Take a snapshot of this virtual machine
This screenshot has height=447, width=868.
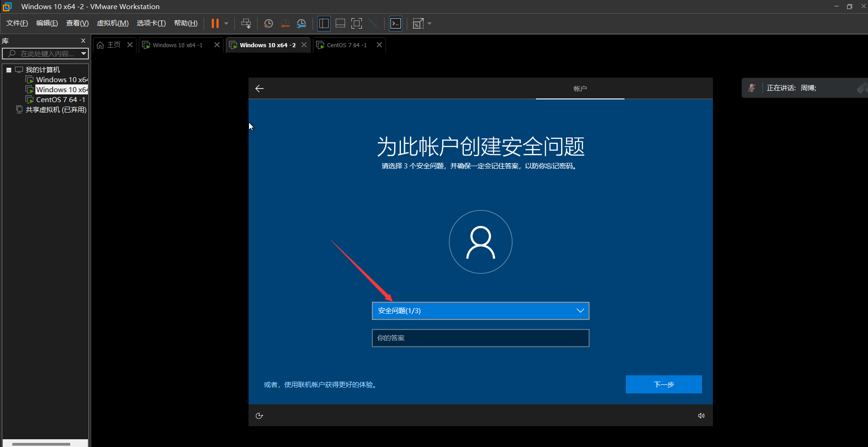click(x=268, y=23)
